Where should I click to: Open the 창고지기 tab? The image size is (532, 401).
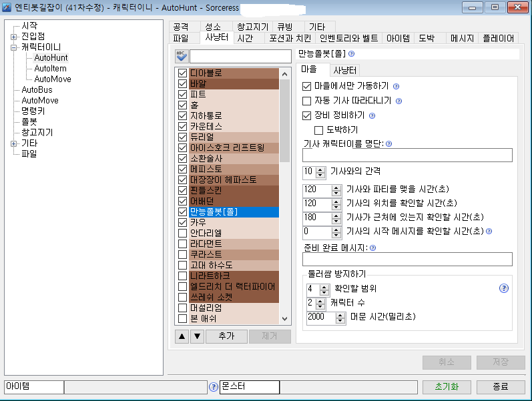252,27
